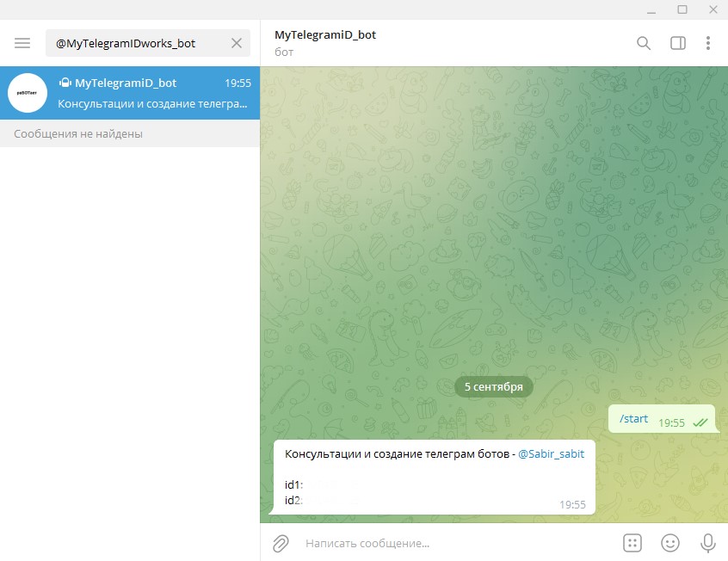Viewport: 728px width, 561px height.
Task: Click the 19:55 time in chat list row
Action: click(238, 83)
